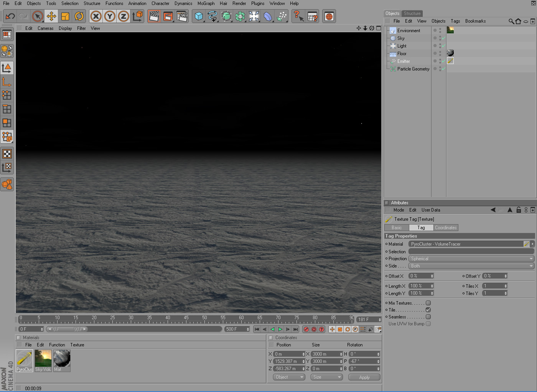Open the viewport Cameras menu

[45, 28]
